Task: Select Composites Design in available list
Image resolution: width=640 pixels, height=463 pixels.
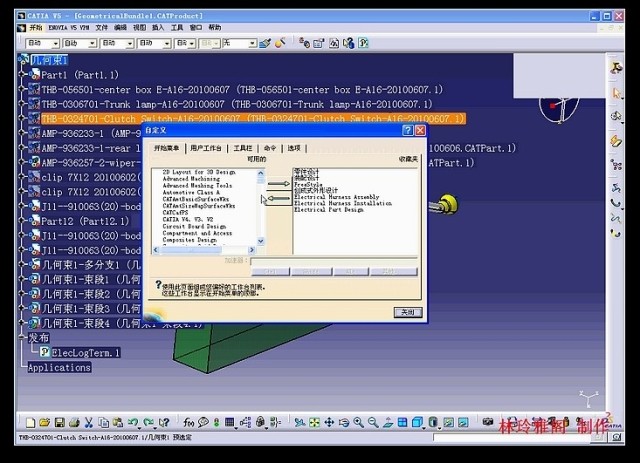Action: click(189, 240)
